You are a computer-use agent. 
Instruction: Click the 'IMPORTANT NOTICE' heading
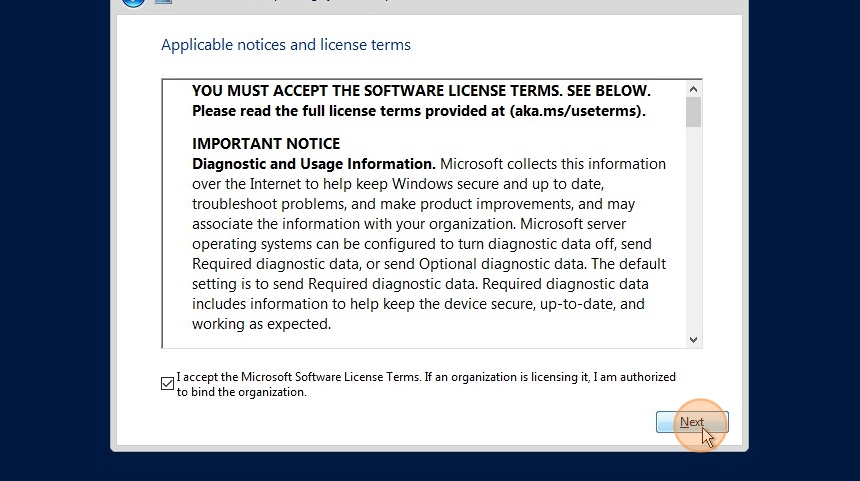click(x=266, y=144)
